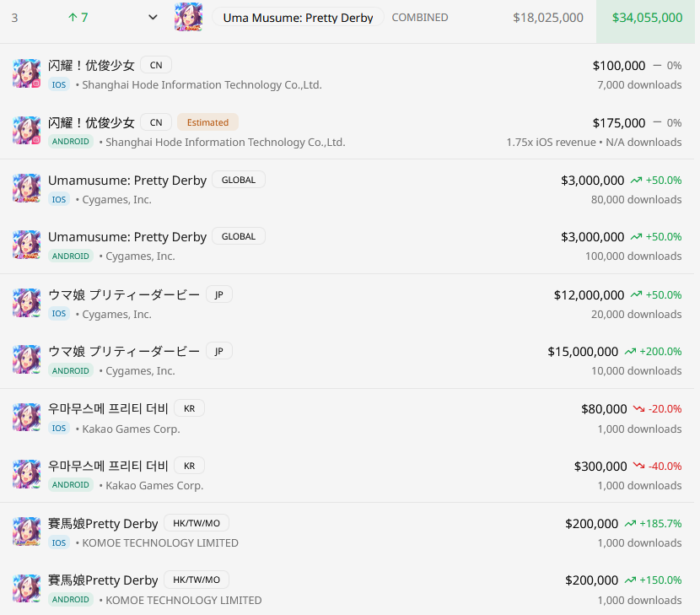Open the HK/TW/MO iOS app icon
Screen dimensions: 700x615
27,531
